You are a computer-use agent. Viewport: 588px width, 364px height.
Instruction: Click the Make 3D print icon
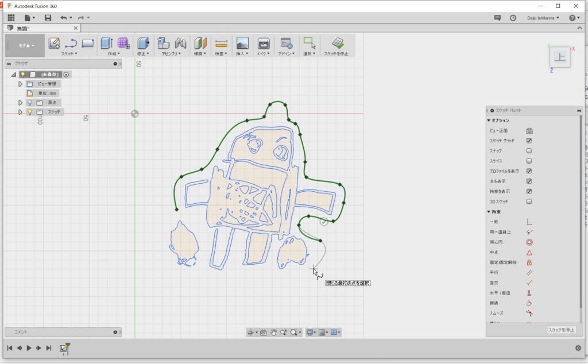(x=264, y=43)
